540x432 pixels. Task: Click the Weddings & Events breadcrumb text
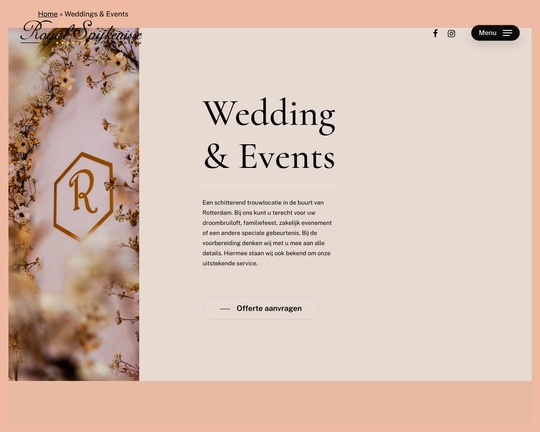point(96,14)
